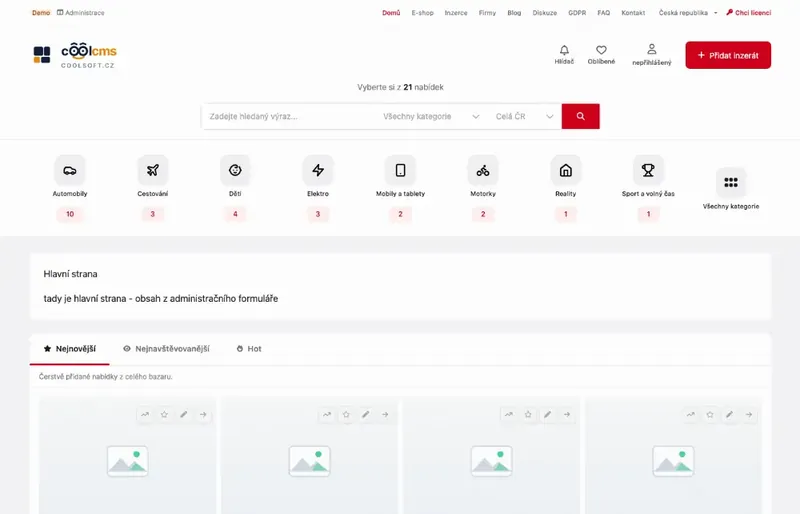Open third listing card via arrow icon
This screenshot has width=800, height=514.
point(567,414)
